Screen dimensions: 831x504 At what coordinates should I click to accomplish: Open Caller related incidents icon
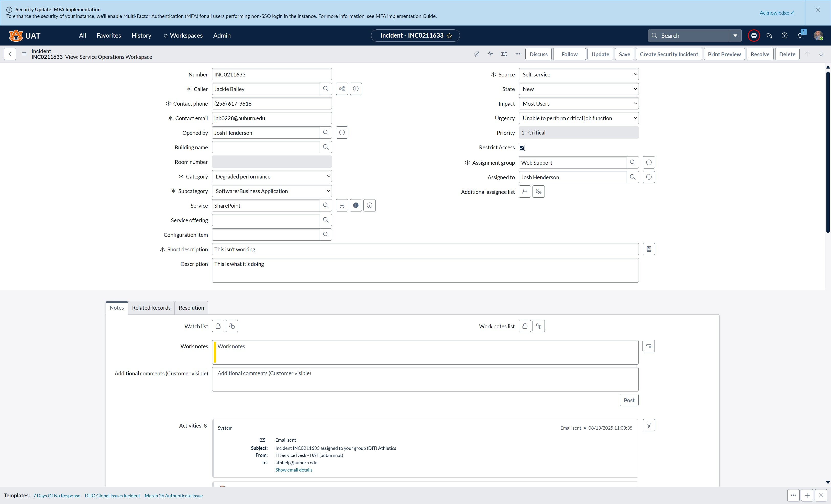click(x=342, y=89)
